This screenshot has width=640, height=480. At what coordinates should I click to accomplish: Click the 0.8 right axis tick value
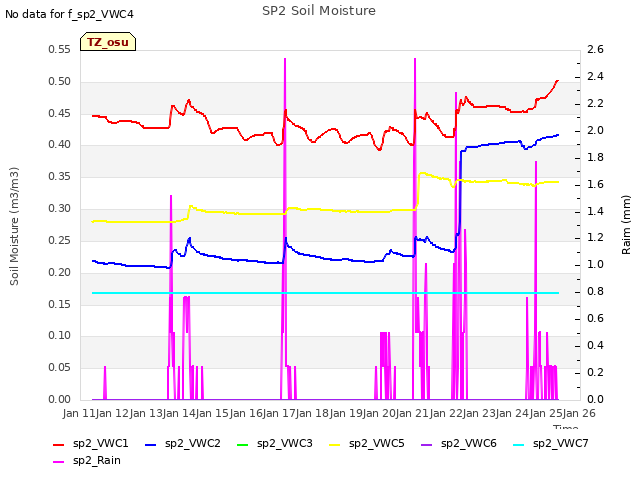[595, 291]
